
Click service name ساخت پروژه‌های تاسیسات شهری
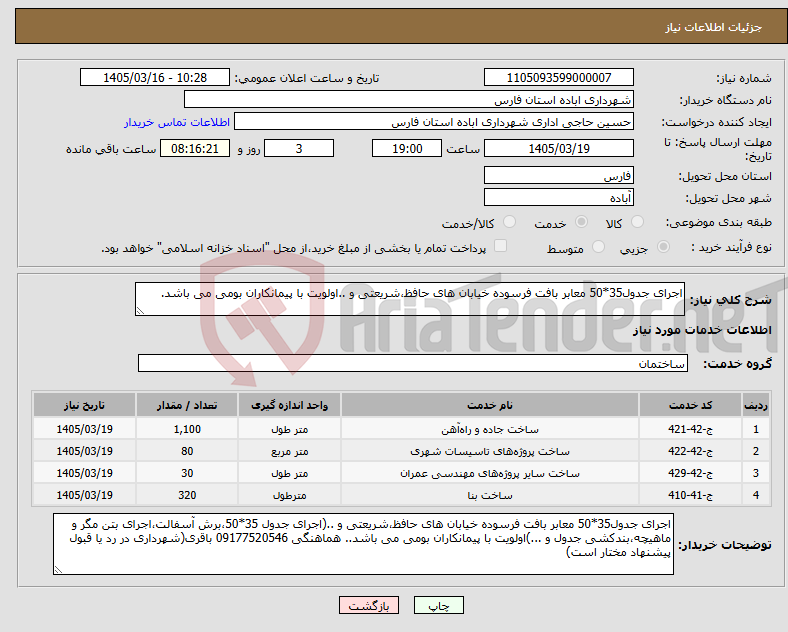point(489,451)
